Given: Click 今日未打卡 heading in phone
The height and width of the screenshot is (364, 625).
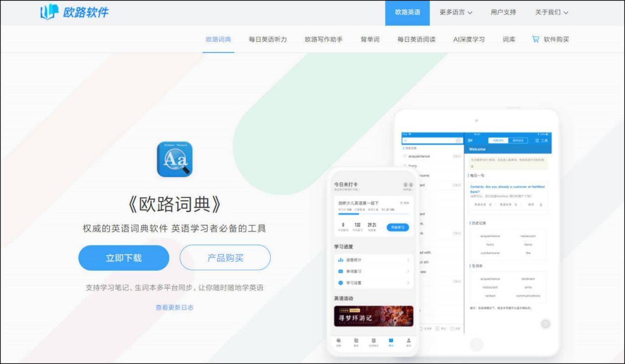Looking at the screenshot, I should [x=346, y=185].
